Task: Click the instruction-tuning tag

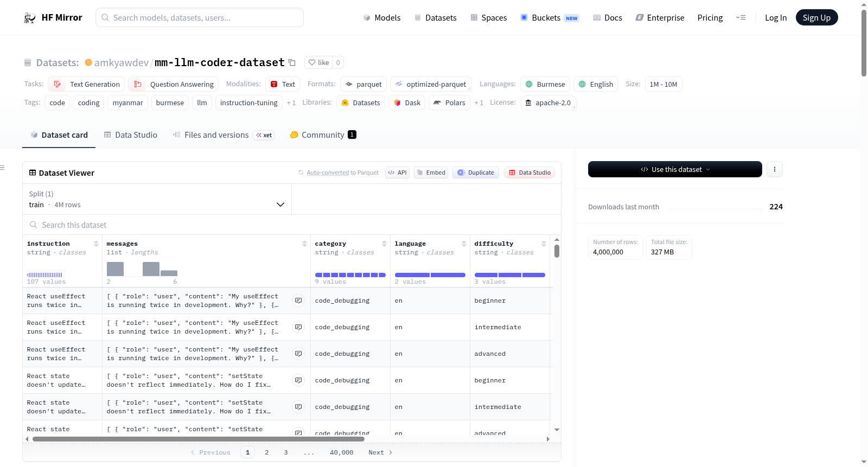Action: (248, 103)
